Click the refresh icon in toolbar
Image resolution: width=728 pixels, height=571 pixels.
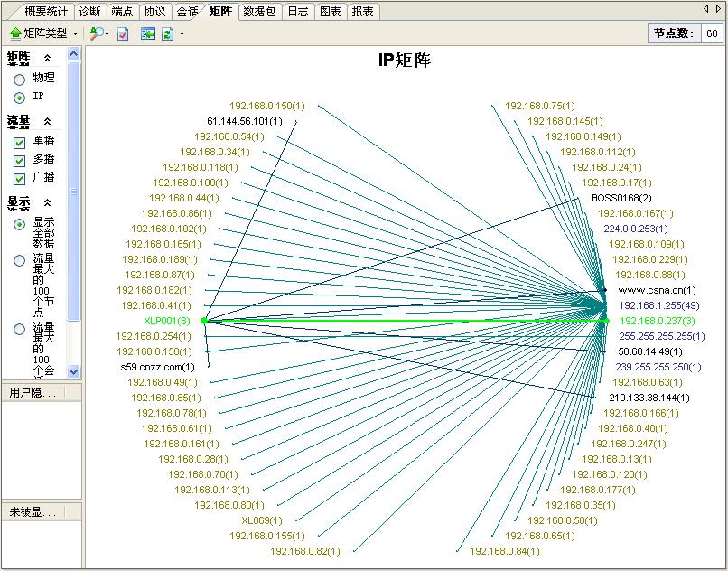167,33
